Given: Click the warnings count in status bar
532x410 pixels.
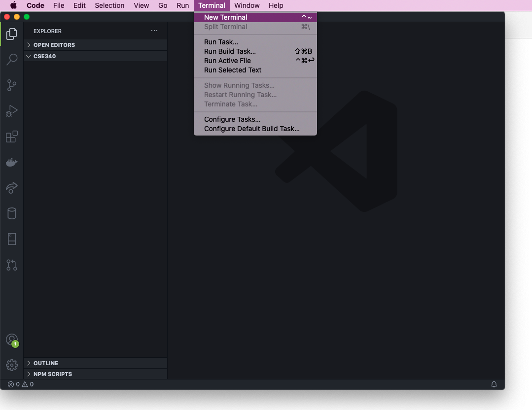Looking at the screenshot, I should coord(28,384).
